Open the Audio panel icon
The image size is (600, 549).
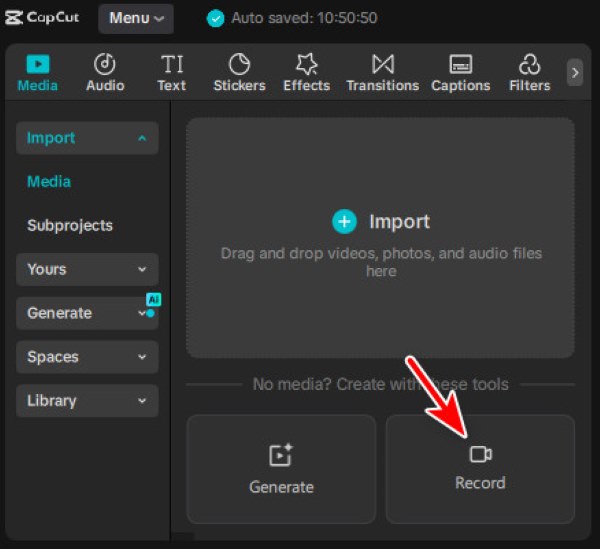104,64
